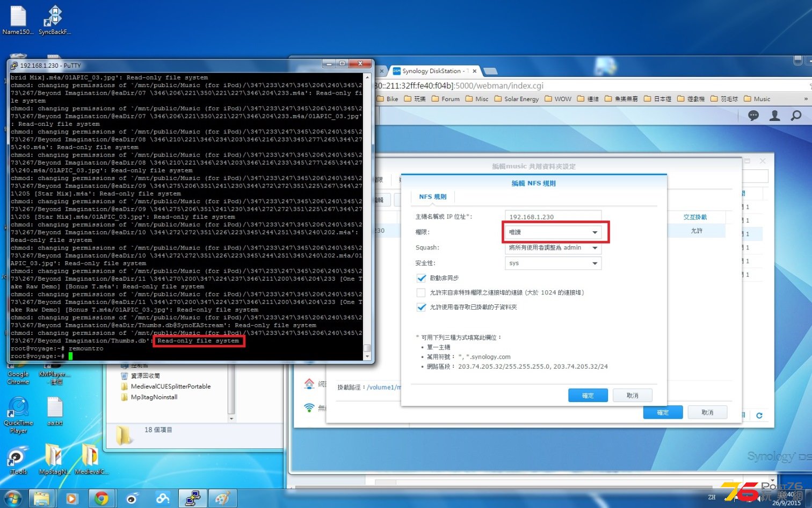This screenshot has width=812, height=508.
Task: Expand Chrome bookmarks overflow chevron
Action: click(806, 99)
